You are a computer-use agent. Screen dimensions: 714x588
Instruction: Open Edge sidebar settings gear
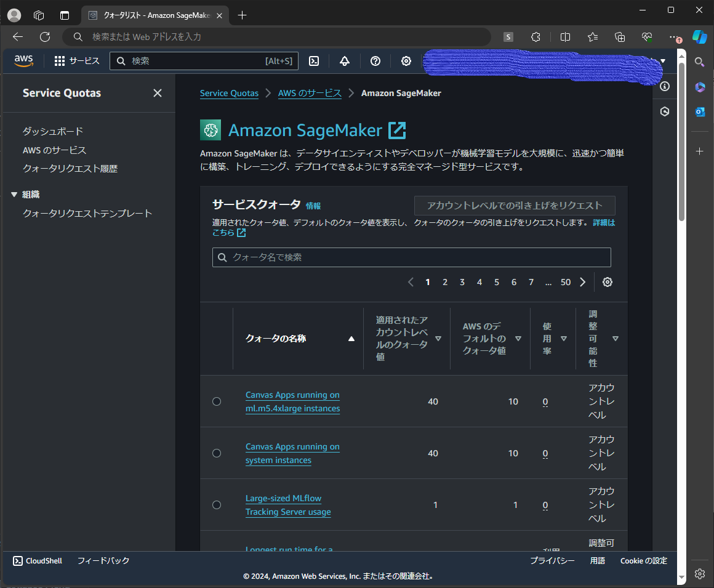pos(700,574)
